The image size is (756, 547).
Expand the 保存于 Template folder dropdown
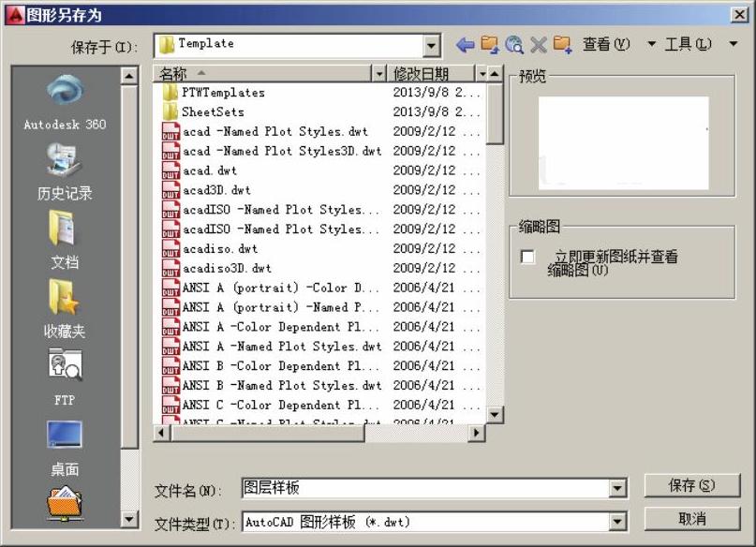[x=431, y=45]
